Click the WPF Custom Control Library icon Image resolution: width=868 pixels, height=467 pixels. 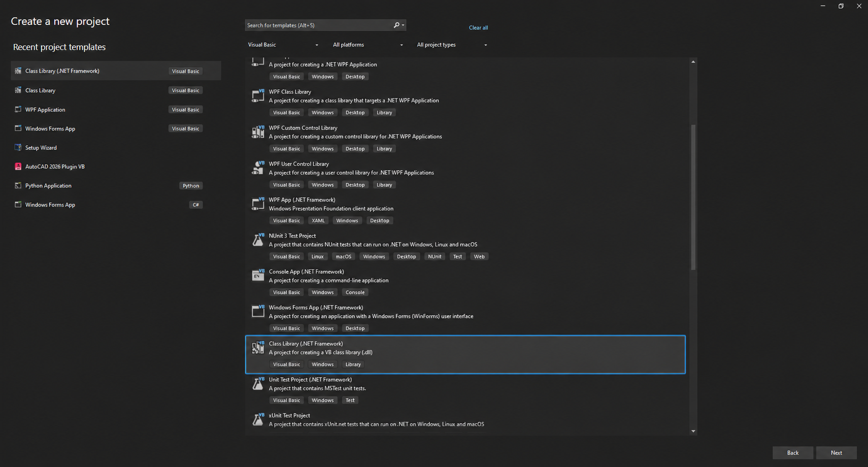(258, 131)
